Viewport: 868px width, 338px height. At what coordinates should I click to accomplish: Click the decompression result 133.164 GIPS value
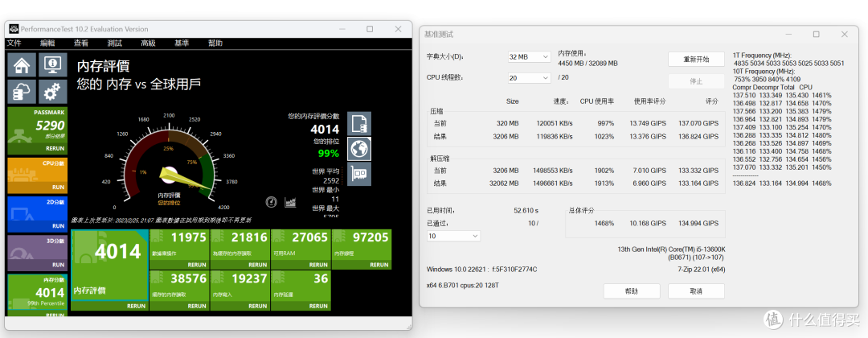point(698,183)
